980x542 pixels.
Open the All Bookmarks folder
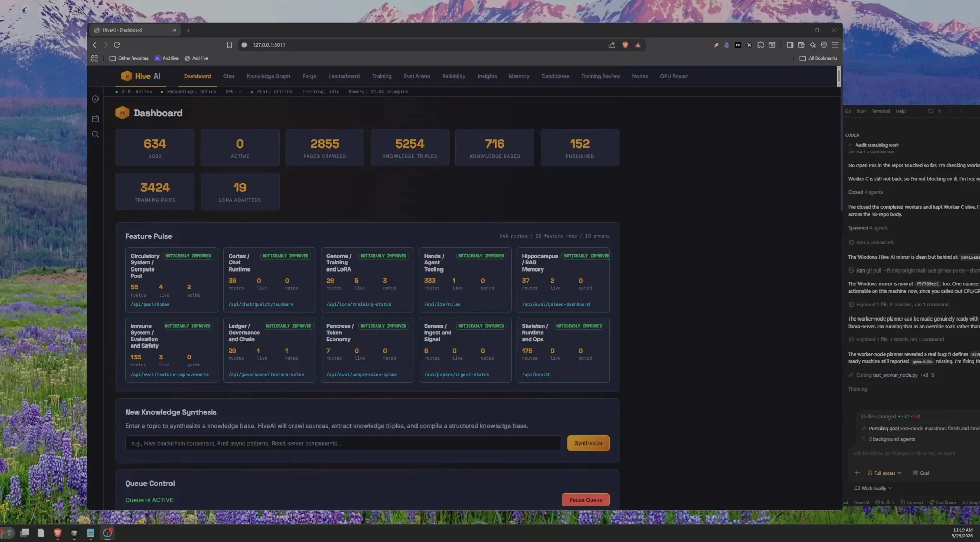click(x=818, y=58)
